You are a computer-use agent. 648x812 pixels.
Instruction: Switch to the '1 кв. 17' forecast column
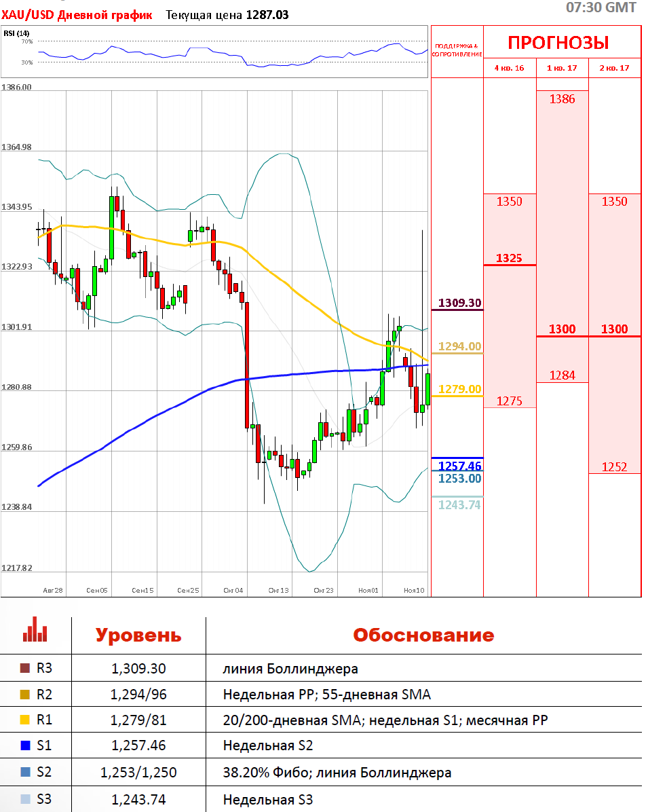coord(562,68)
